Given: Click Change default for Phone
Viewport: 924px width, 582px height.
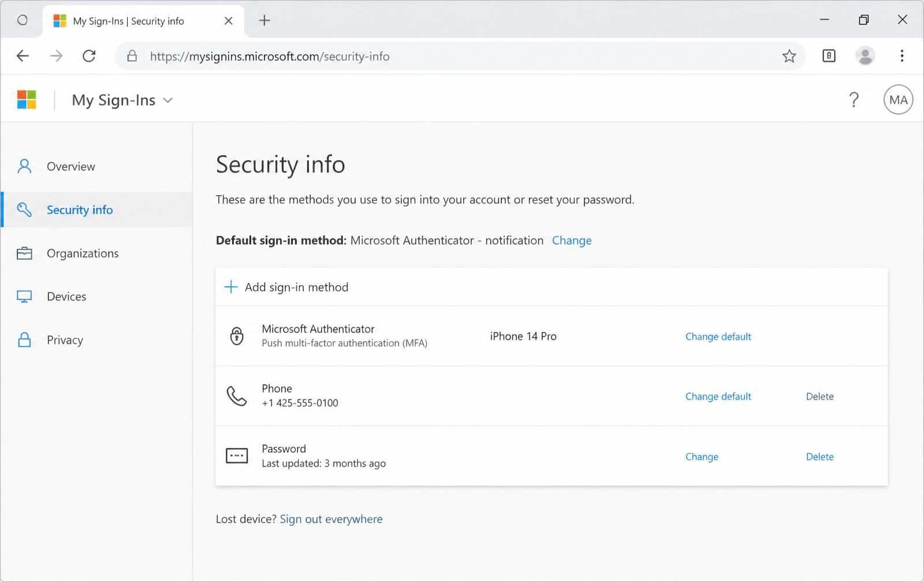Looking at the screenshot, I should (x=718, y=397).
